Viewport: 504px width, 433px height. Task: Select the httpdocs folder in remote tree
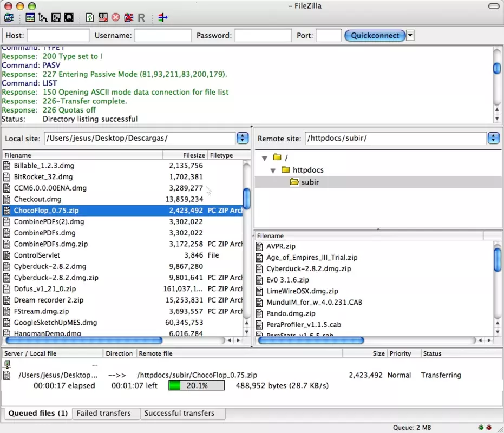[308, 170]
